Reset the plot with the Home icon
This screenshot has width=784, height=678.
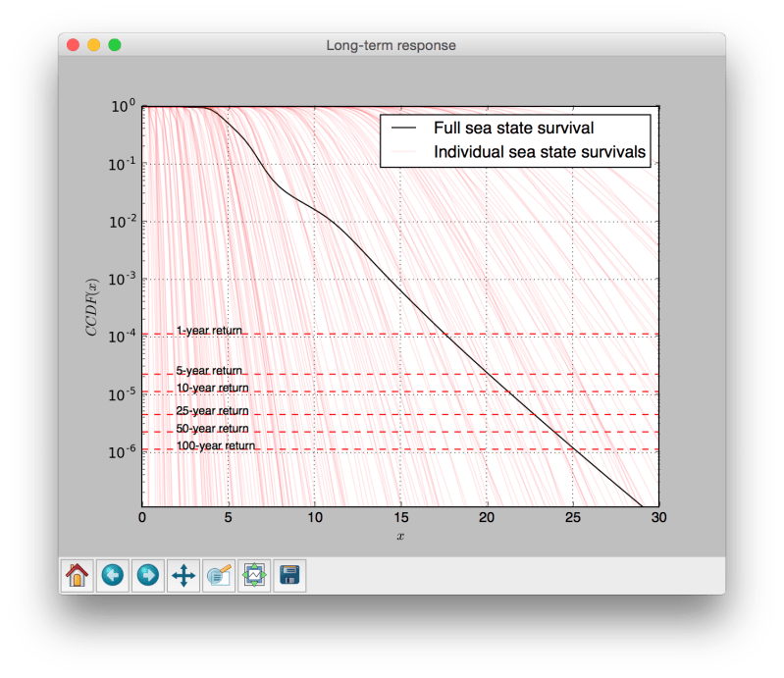77,576
